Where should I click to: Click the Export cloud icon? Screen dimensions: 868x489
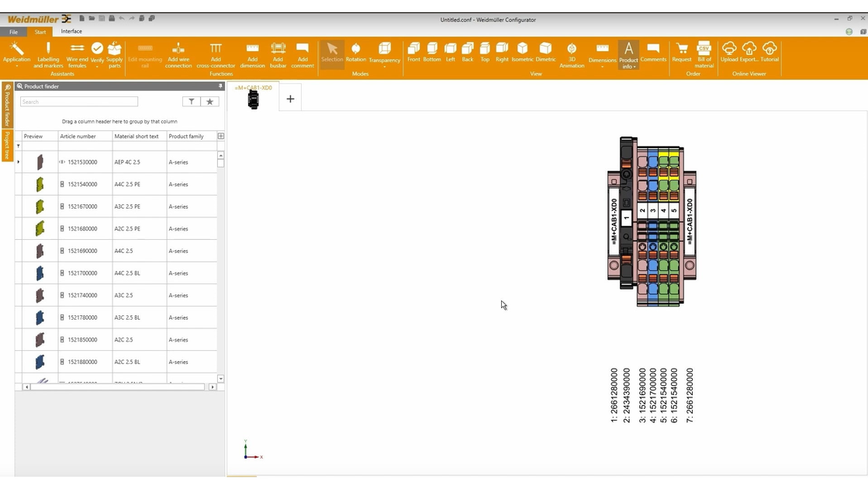[x=749, y=51]
